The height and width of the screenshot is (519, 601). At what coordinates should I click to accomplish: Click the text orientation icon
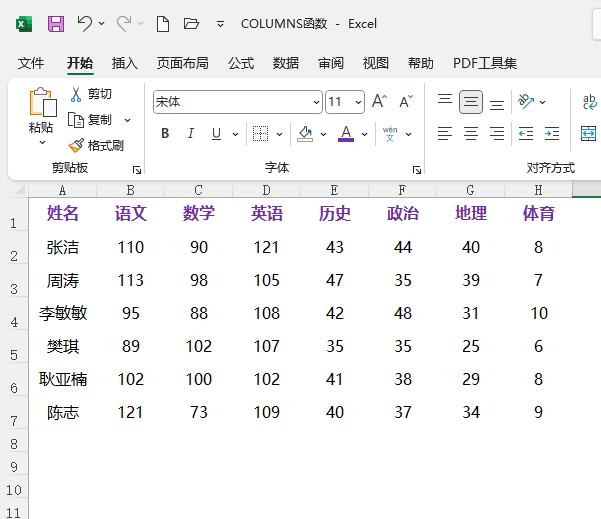(x=525, y=102)
